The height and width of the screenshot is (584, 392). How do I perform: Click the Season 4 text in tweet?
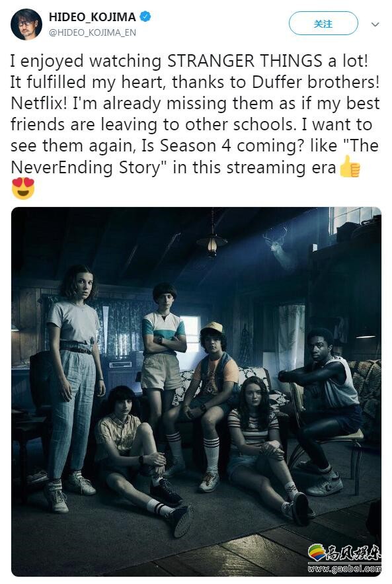point(195,146)
